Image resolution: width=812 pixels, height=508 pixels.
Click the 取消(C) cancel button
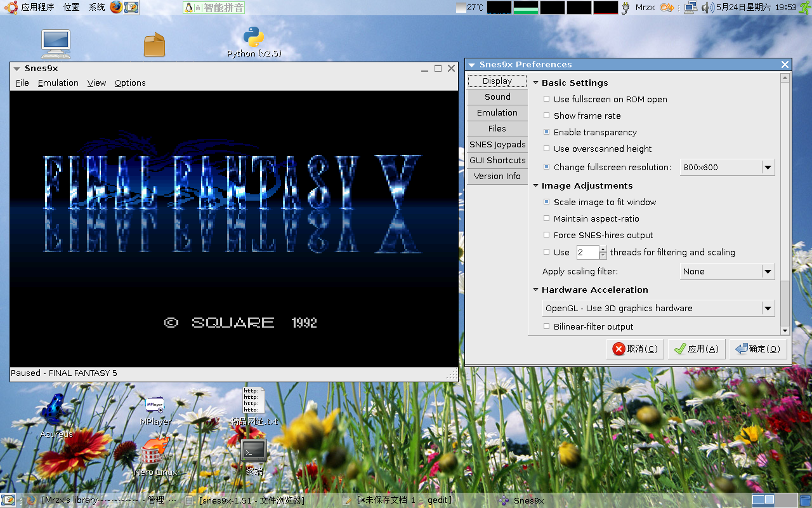(634, 349)
